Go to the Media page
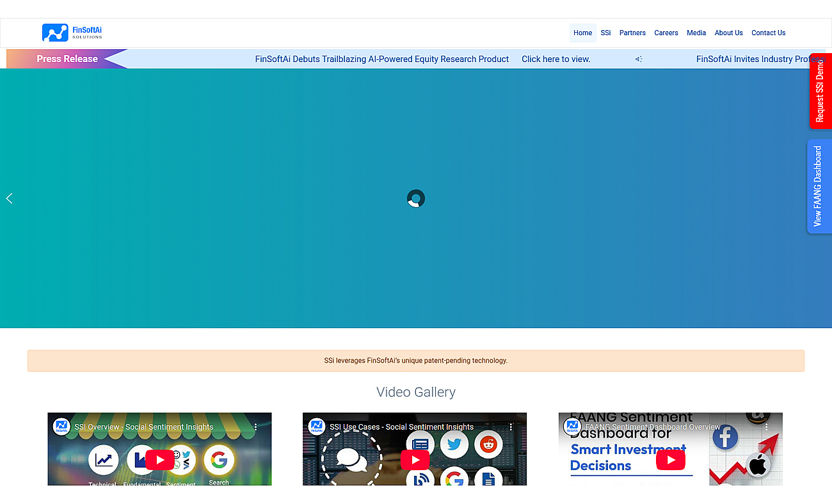 696,33
